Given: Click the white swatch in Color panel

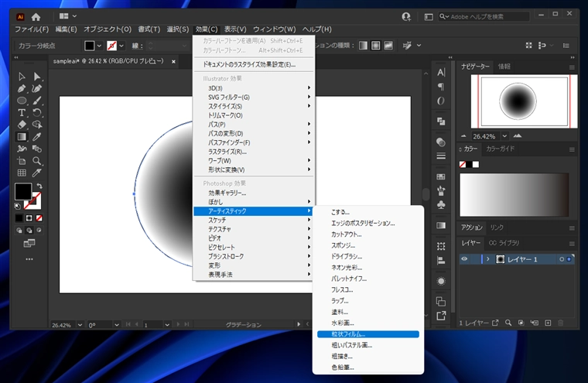Looking at the screenshot, I should click(476, 165).
